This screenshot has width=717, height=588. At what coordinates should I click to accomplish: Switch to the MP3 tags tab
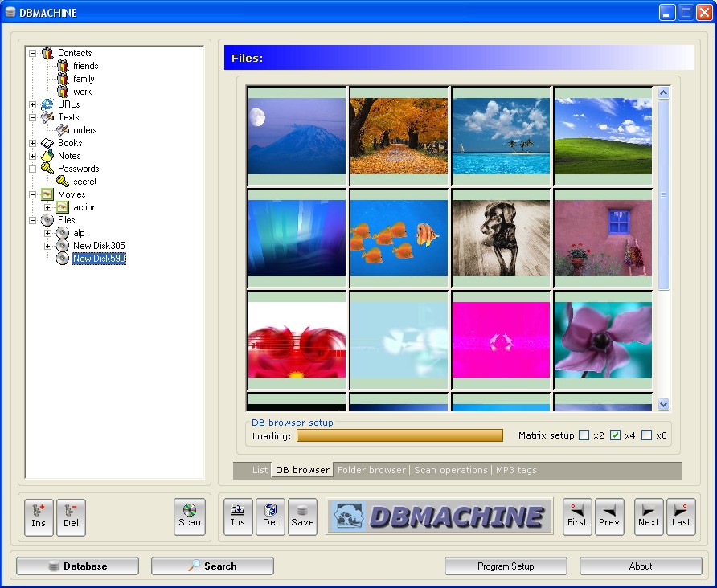coord(516,470)
